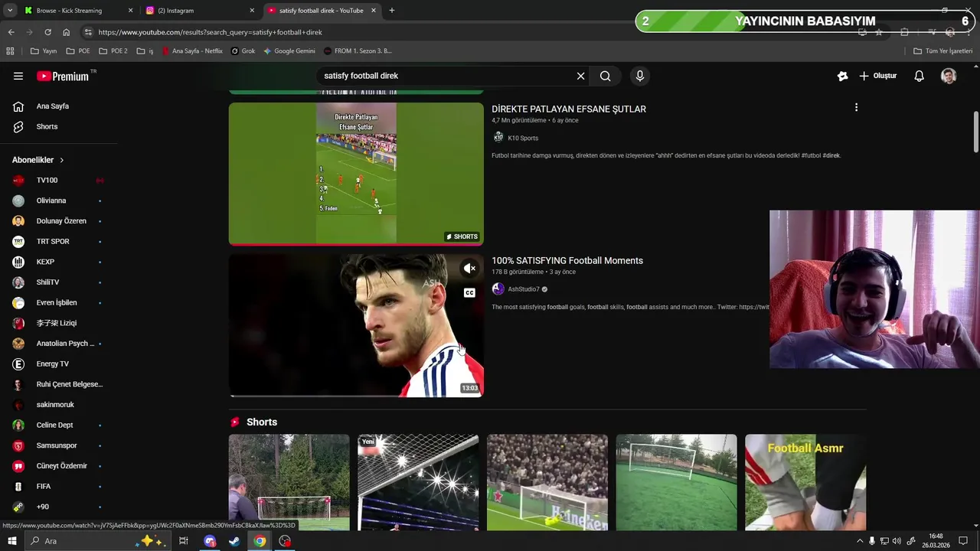View site information in address bar
This screenshot has height=551, width=980.
(88, 32)
